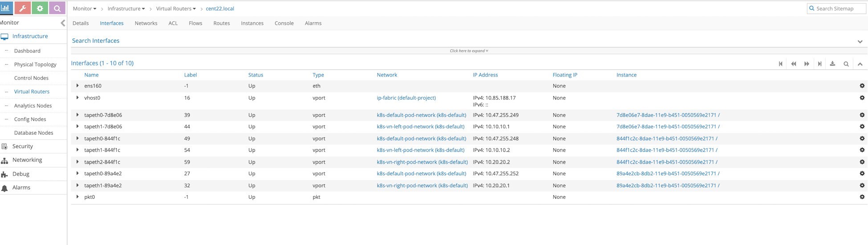Screen dimensions: 868x245
Task: Open gear menu for tapeth1-7d8e06 row
Action: (x=862, y=126)
